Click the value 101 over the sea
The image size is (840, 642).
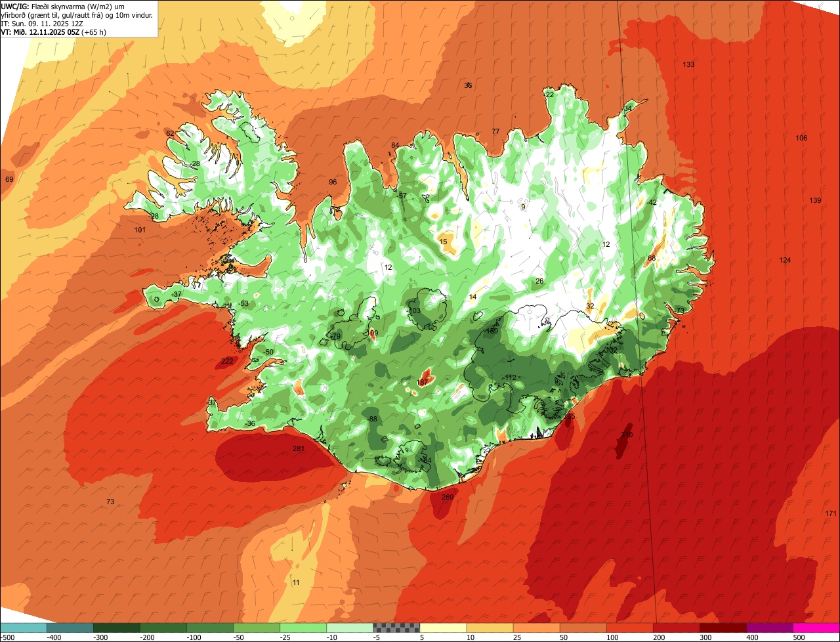coord(140,230)
